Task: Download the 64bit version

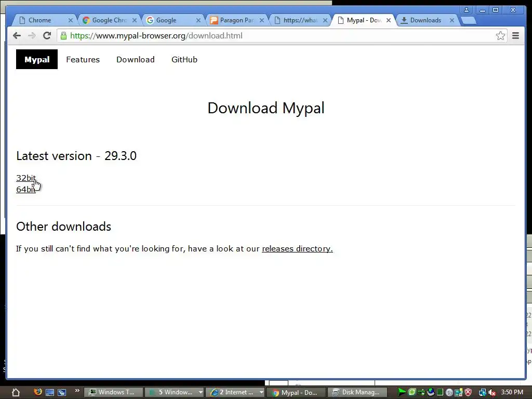Action: (x=25, y=189)
